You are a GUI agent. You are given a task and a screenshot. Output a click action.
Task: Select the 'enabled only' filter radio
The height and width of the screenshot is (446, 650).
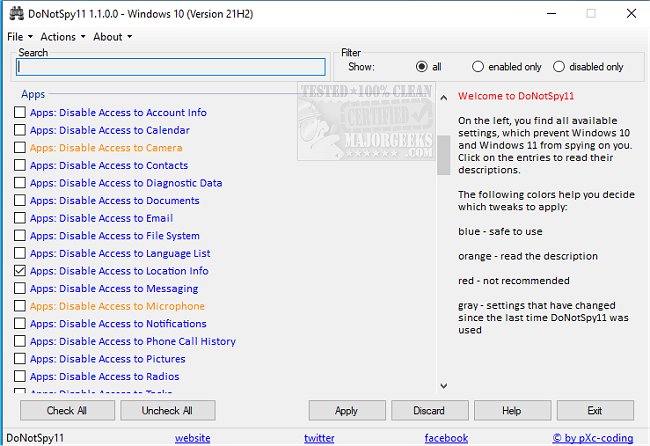478,67
